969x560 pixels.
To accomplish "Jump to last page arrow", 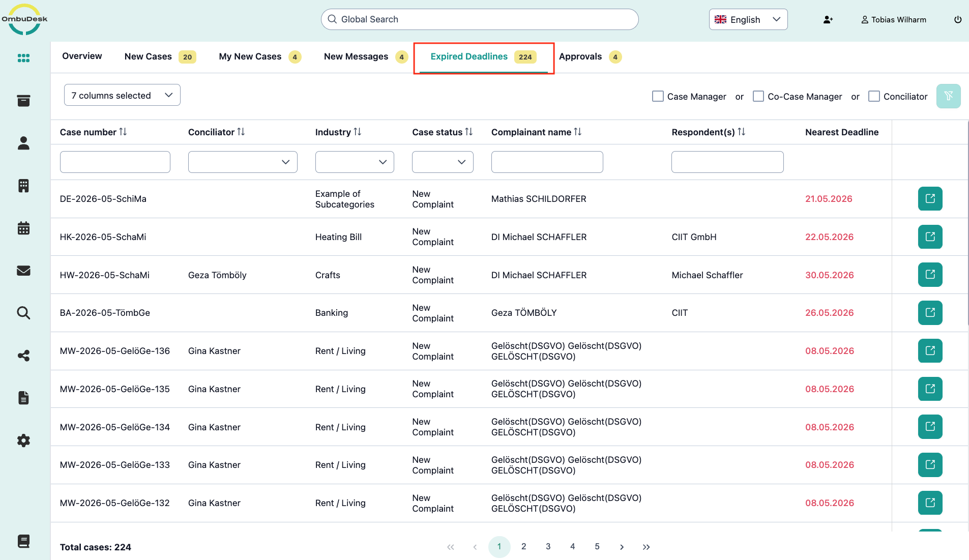I will [x=646, y=547].
